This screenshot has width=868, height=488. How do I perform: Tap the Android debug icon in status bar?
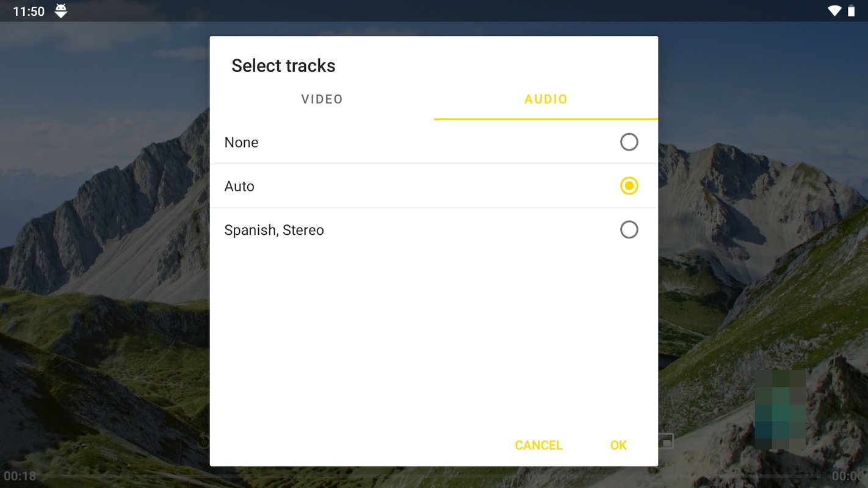61,10
